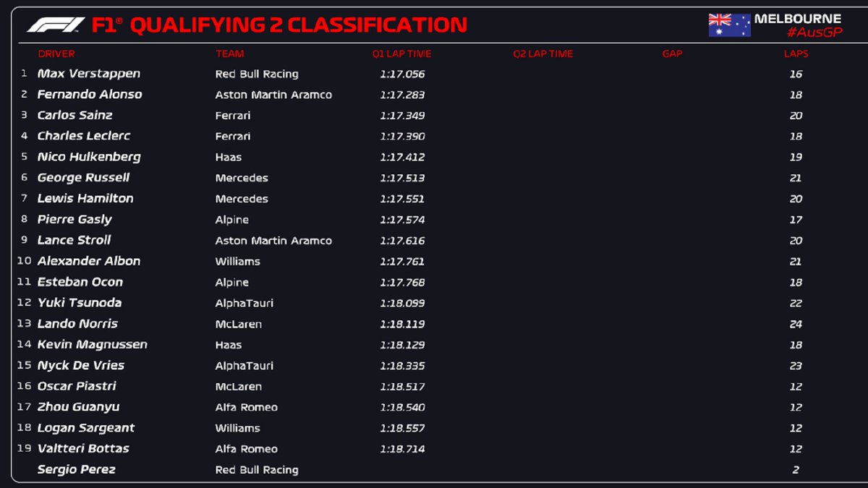Click the Australian flag icon
Image resolution: width=868 pixels, height=488 pixels.
[x=729, y=25]
